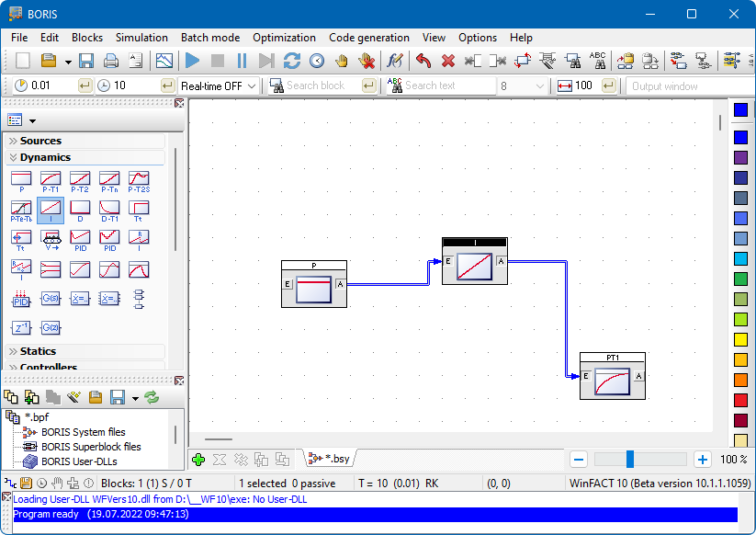Click the undo red arrow
The image size is (756, 535).
pyautogui.click(x=423, y=61)
